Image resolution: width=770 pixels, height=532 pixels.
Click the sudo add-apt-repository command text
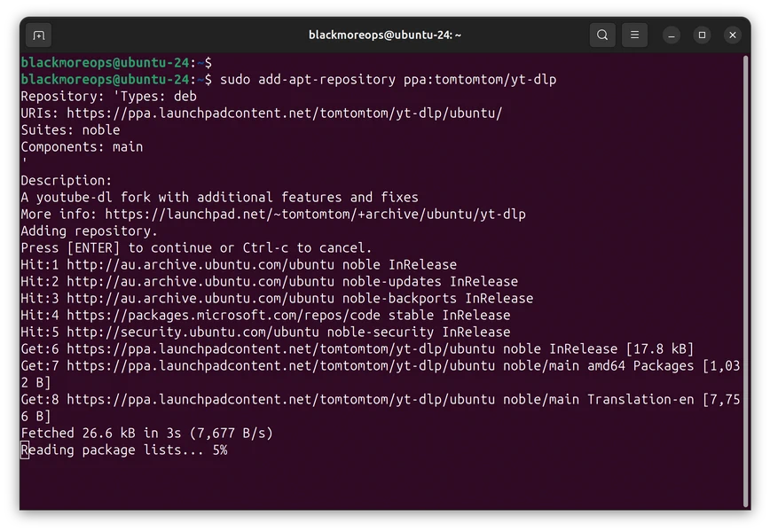[388, 80]
